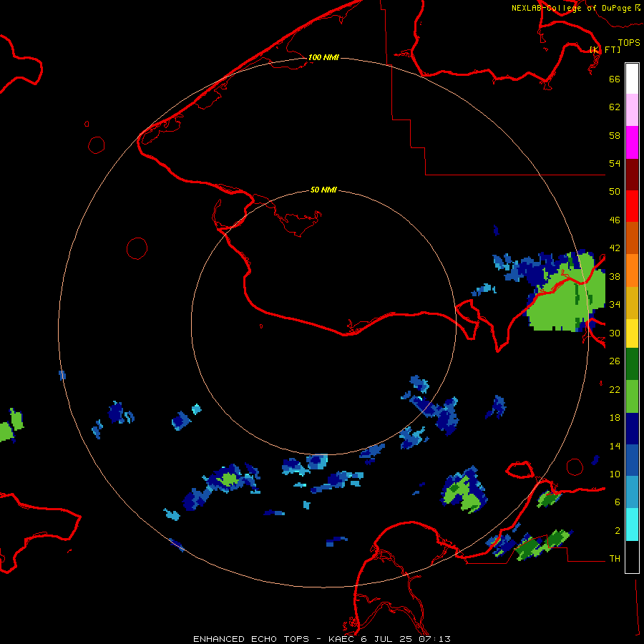644x644 pixels.
Task: Click the "07:13" timestamp
Action: click(x=435, y=639)
